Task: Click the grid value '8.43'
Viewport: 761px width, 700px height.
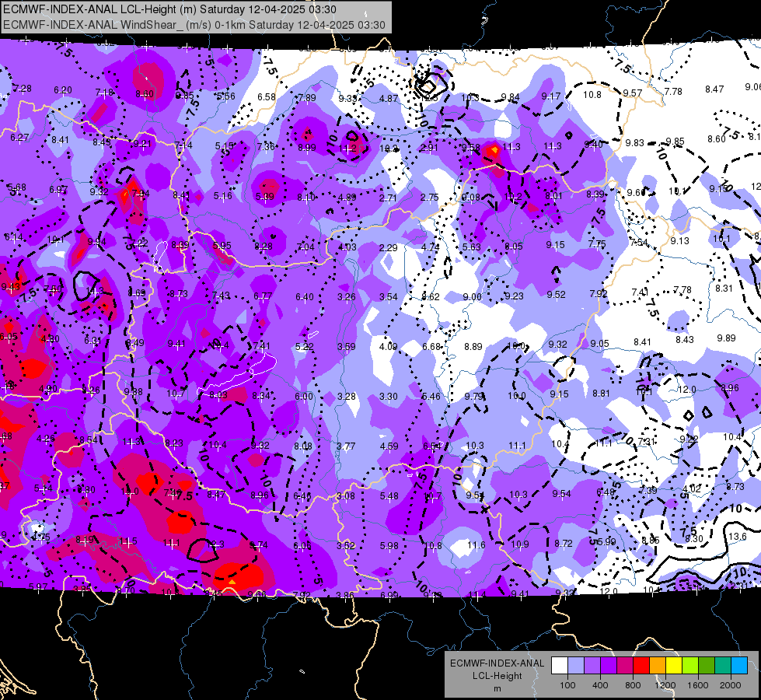Action: [x=684, y=340]
